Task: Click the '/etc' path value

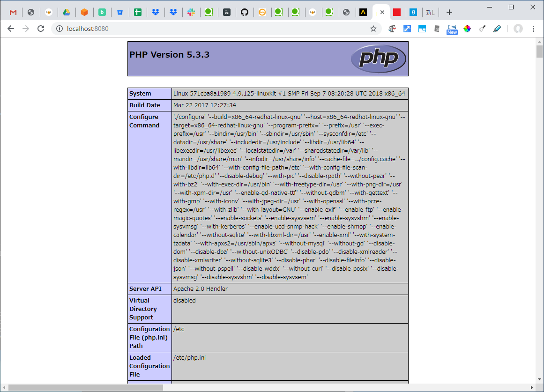Action: tap(179, 329)
